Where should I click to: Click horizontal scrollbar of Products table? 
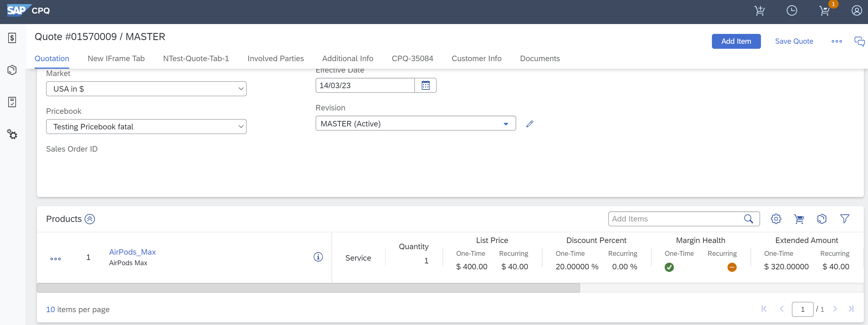click(308, 288)
